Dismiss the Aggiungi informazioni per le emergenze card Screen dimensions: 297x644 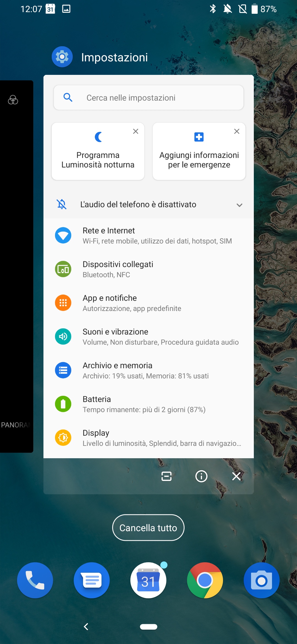coord(237,131)
